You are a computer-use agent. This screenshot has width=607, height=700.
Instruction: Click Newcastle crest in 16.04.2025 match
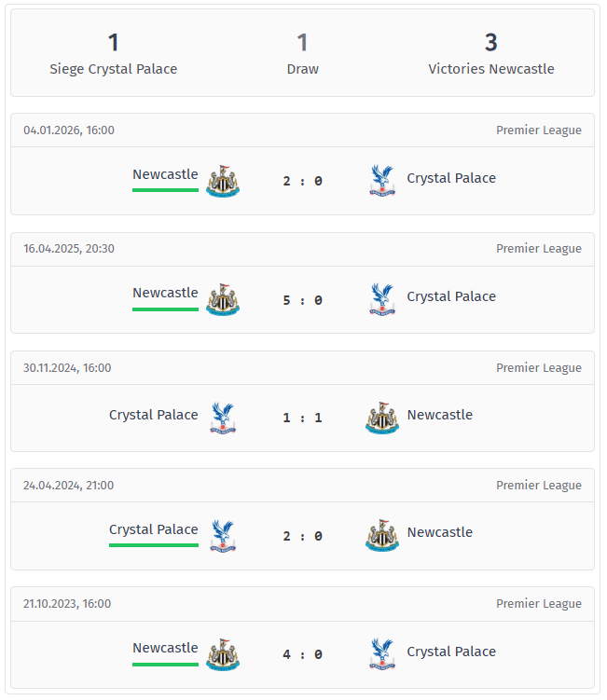[223, 299]
